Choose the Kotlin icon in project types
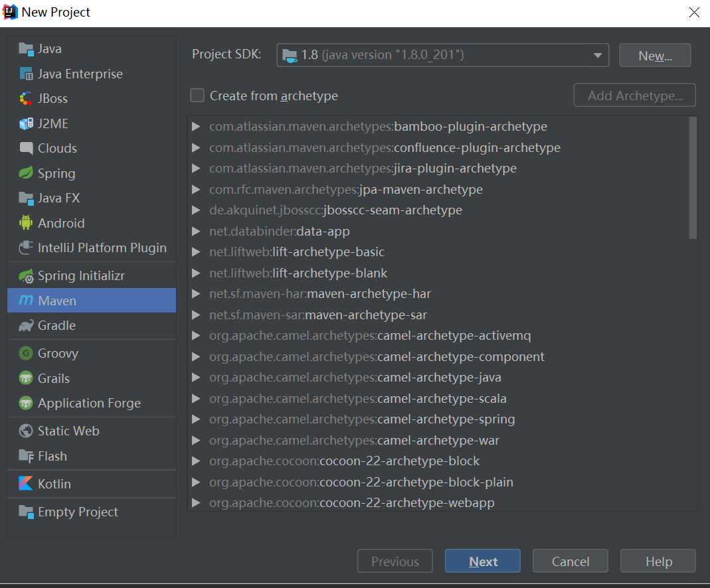The width and height of the screenshot is (710, 588). point(26,484)
